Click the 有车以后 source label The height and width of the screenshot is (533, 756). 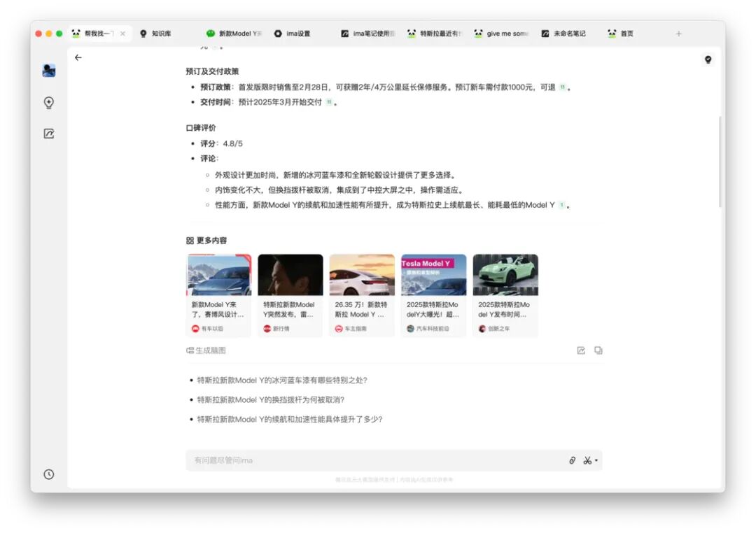[207, 329]
